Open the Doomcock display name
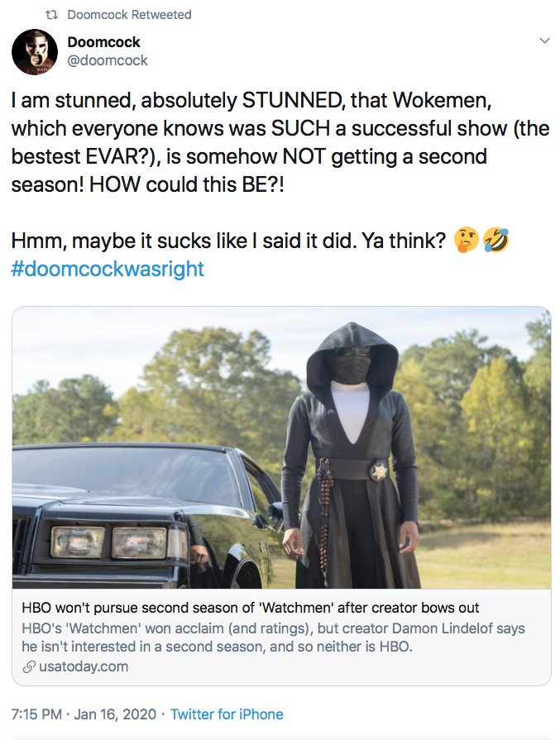This screenshot has width=560, height=745. coord(103,42)
